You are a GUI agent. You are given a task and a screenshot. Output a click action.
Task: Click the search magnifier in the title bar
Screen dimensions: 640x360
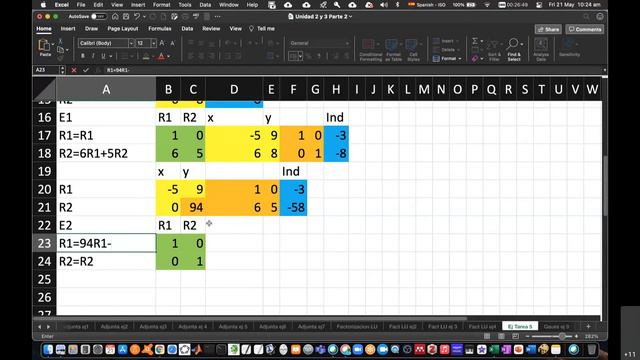tap(586, 17)
